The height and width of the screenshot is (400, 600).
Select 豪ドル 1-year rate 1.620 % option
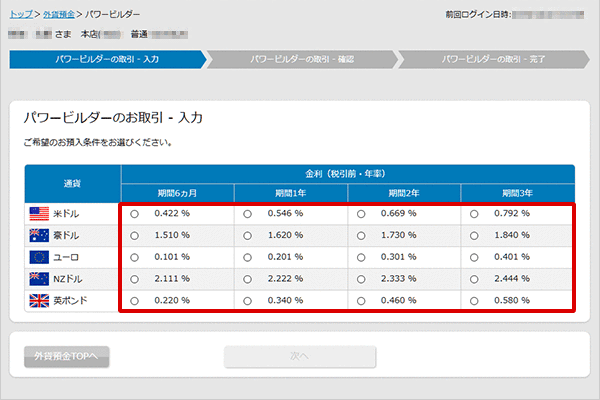coord(248,235)
